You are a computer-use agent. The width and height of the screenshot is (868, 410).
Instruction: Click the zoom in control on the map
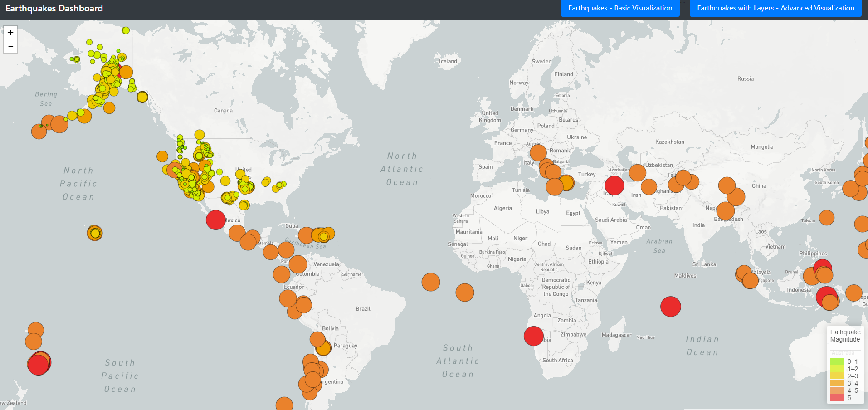(x=10, y=32)
